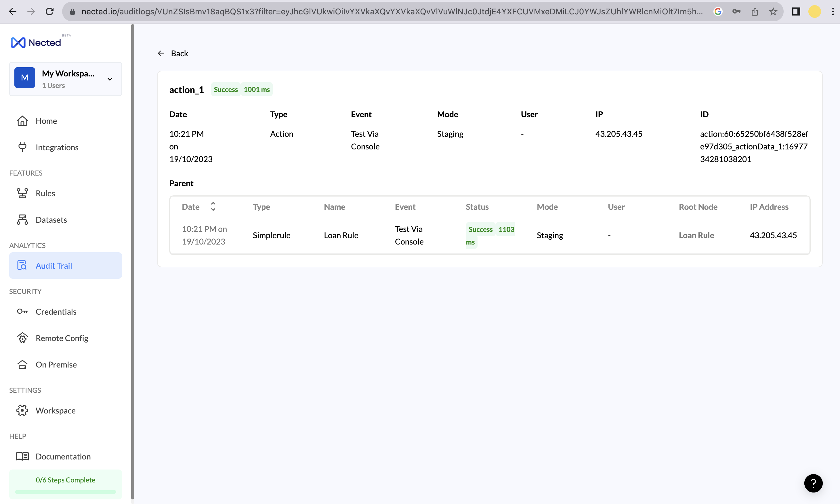Bookmark this page with star icon
840x504 pixels.
point(773,11)
